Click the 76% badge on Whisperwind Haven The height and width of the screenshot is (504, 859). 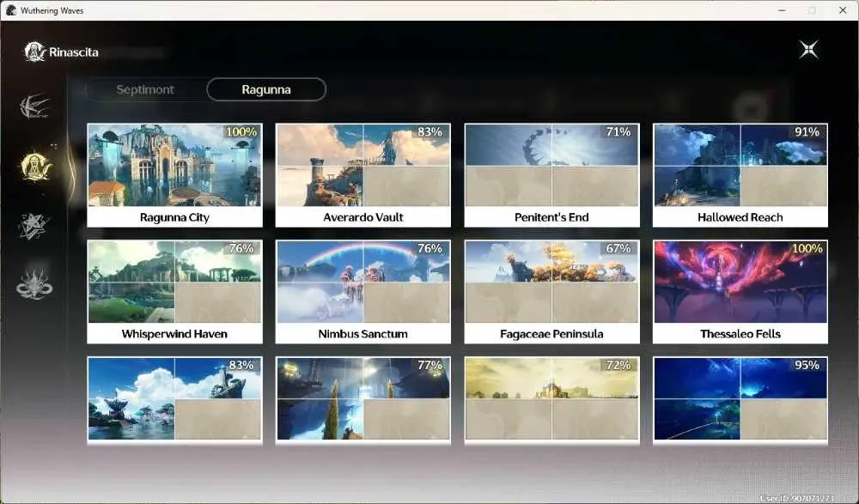pyautogui.click(x=241, y=249)
